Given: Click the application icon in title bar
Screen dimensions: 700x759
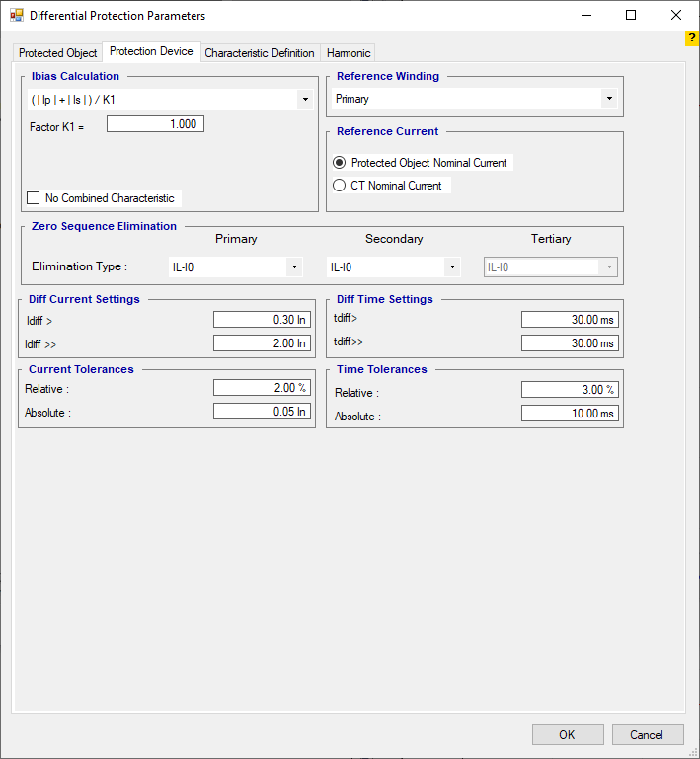Looking at the screenshot, I should click(x=16, y=16).
